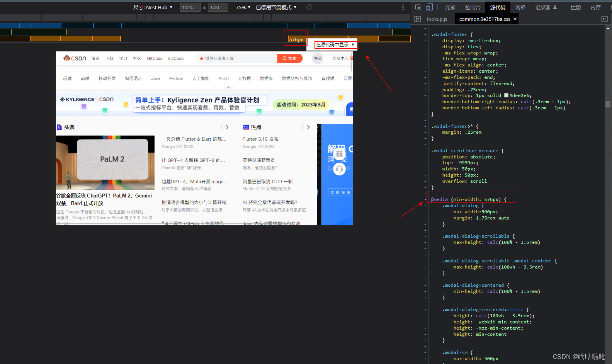Select the common.0e3517ba.css file tab
612x364 pixels.
pos(484,19)
